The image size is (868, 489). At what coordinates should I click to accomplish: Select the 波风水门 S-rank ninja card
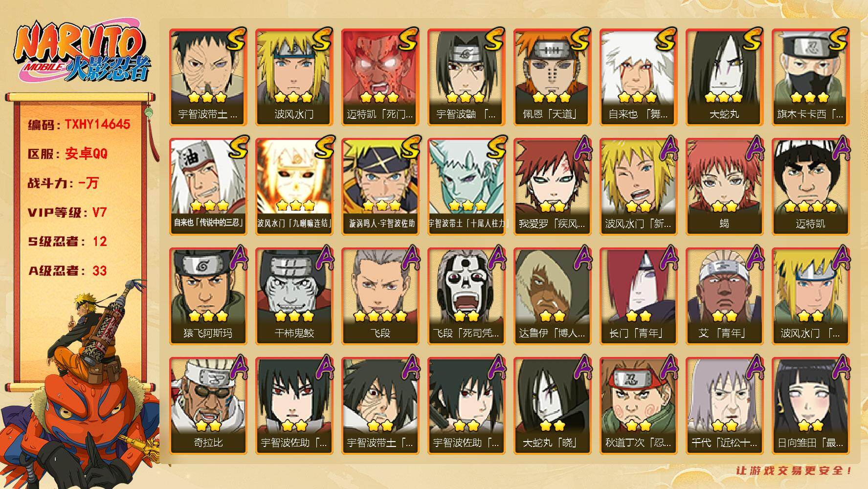(x=294, y=77)
